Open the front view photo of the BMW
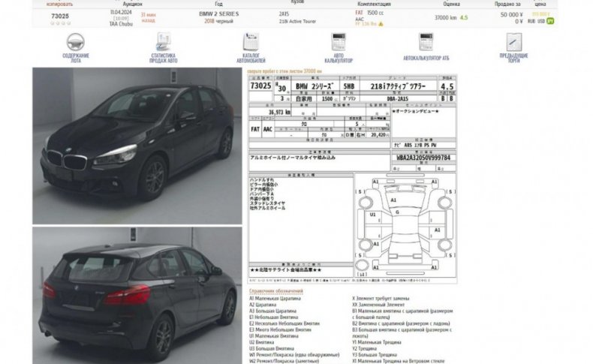The image size is (593, 364). [x=137, y=146]
